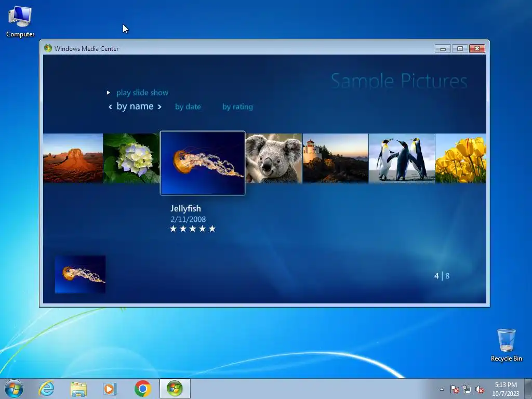Open Windows Explorer from the taskbar
The image size is (532, 399).
(78, 389)
